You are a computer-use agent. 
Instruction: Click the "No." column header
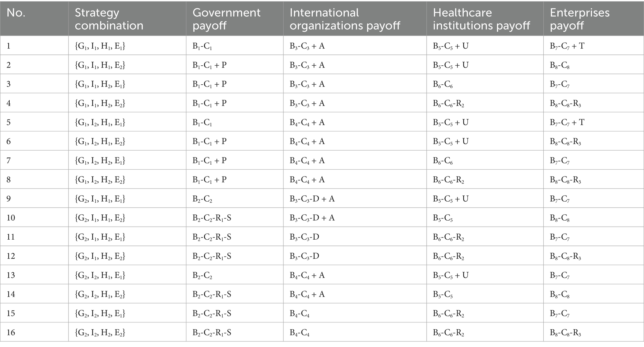[x=16, y=13]
